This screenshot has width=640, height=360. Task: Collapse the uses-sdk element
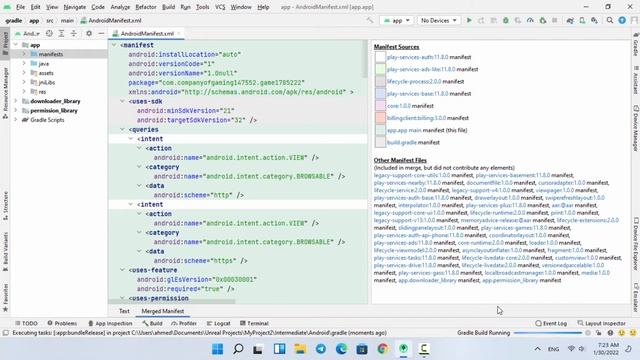coord(122,101)
